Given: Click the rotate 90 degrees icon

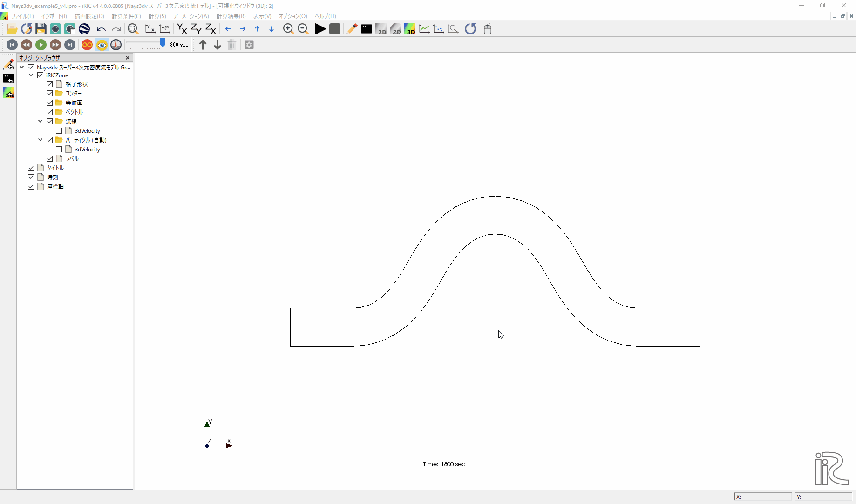Looking at the screenshot, I should tap(165, 29).
